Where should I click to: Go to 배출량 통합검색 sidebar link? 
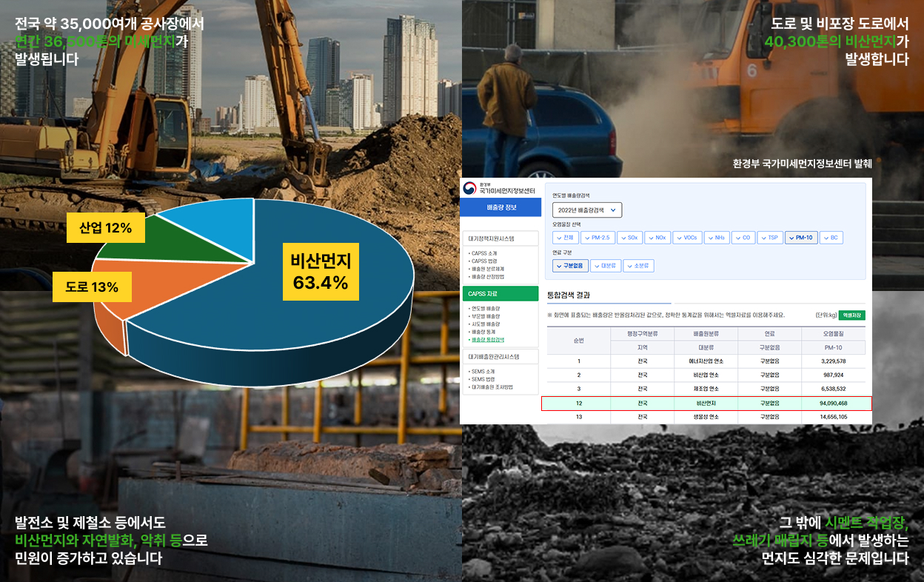(488, 340)
